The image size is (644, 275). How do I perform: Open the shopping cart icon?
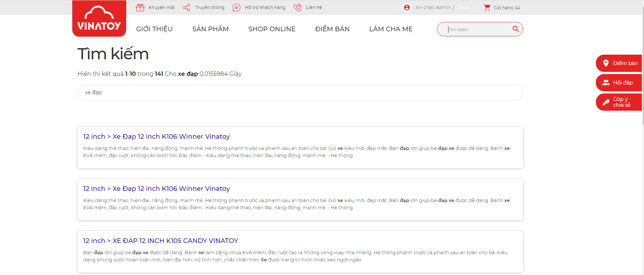pyautogui.click(x=487, y=8)
